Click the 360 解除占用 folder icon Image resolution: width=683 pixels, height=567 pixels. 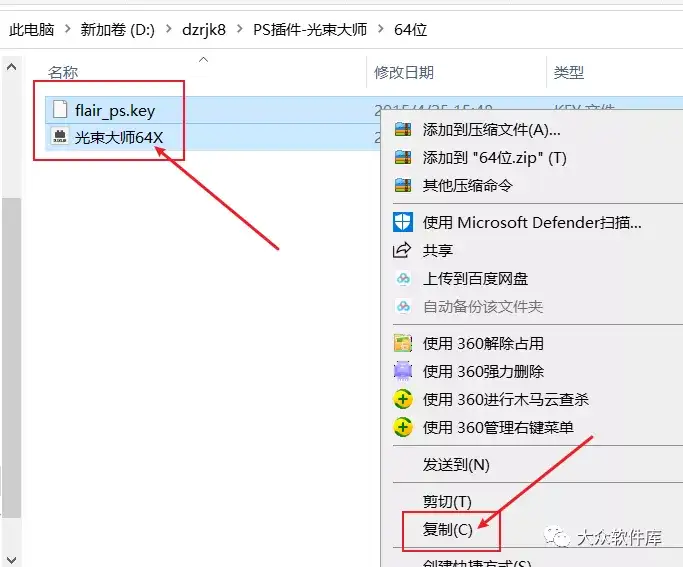click(403, 343)
